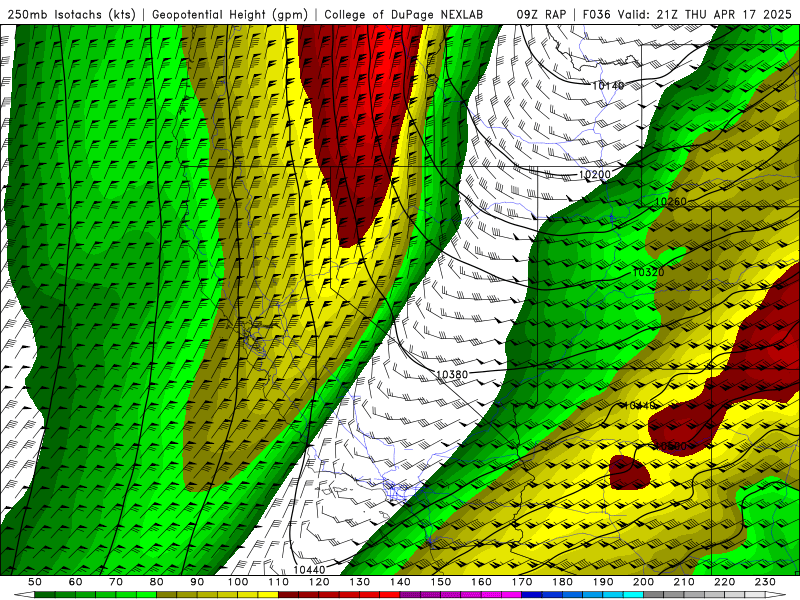This screenshot has width=800, height=600.
Task: Pick the dark red swatch just above 110
Action: [288, 595]
